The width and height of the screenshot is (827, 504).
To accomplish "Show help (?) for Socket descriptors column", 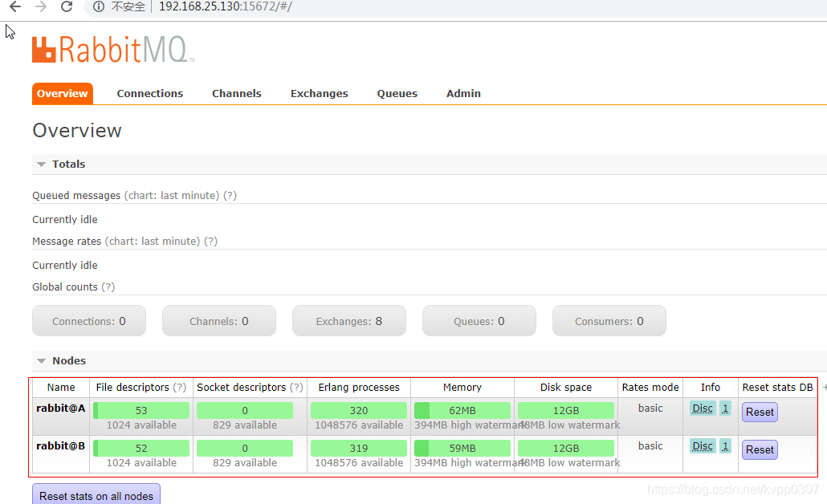I will tap(296, 388).
